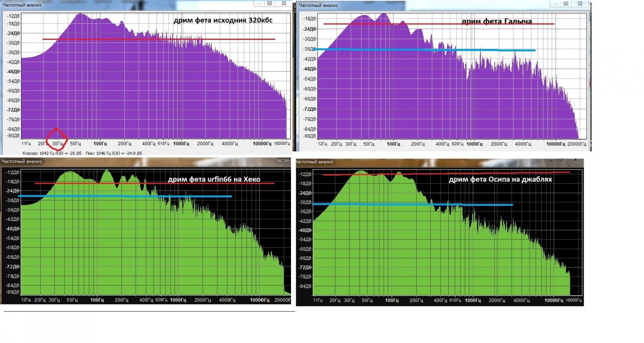
Task: Click '20000Гц' axis label in 'Галыча' graph
Action: pos(577,144)
